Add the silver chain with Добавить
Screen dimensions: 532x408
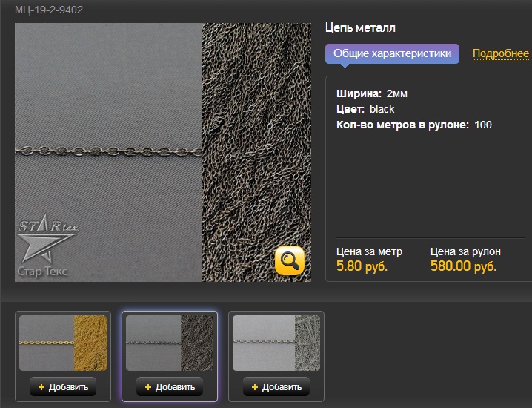pyautogui.click(x=276, y=387)
